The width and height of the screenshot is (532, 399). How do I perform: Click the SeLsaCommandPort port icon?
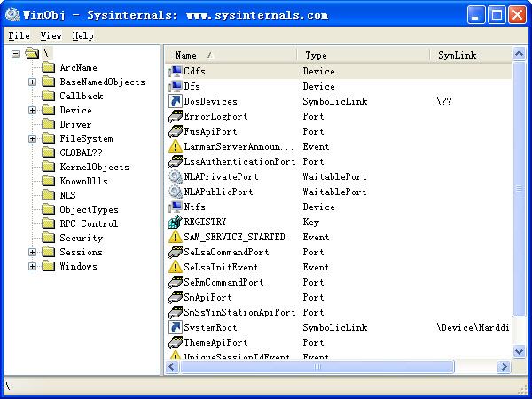(x=176, y=252)
